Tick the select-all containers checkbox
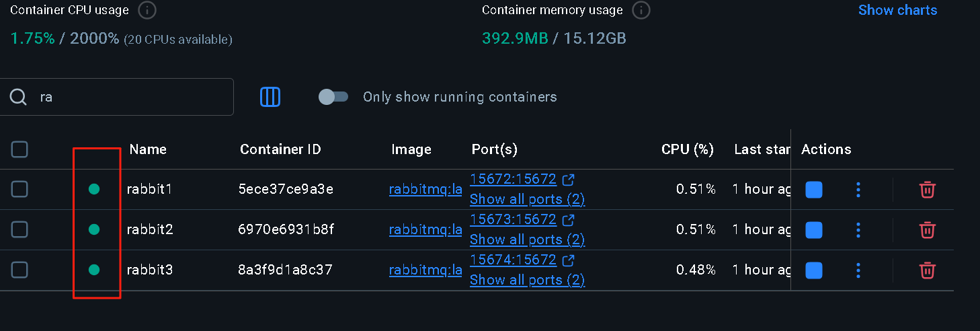 pos(20,149)
